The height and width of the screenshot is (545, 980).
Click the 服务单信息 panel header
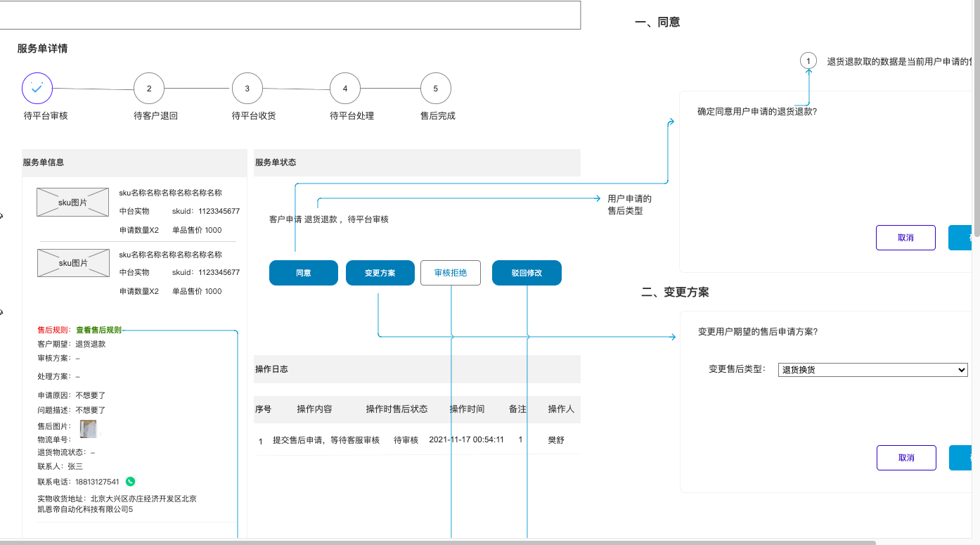(x=134, y=162)
